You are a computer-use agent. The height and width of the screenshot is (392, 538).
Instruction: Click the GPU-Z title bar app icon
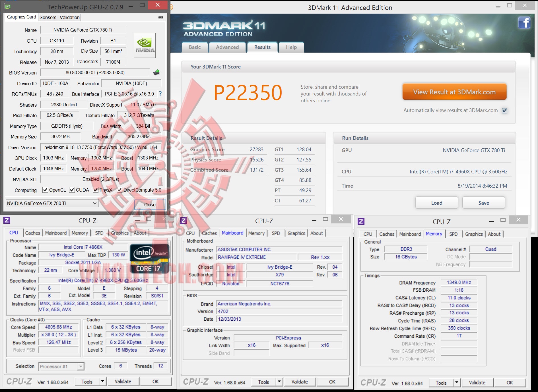coord(7,7)
